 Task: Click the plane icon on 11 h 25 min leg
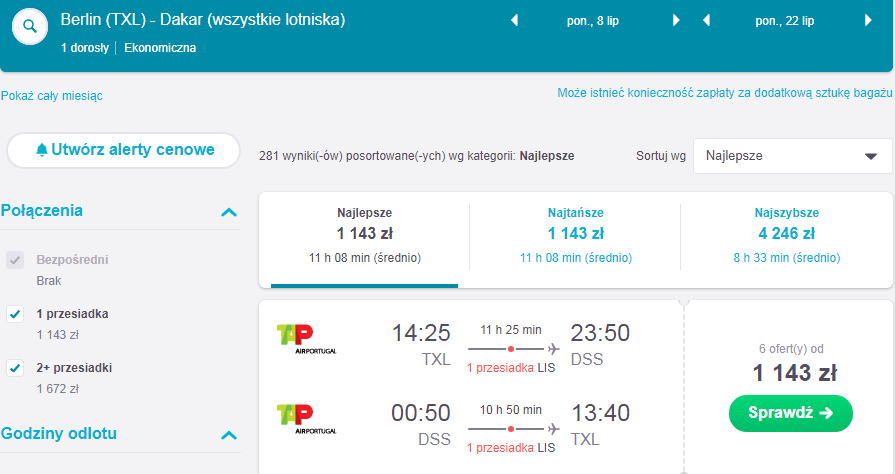tap(553, 348)
